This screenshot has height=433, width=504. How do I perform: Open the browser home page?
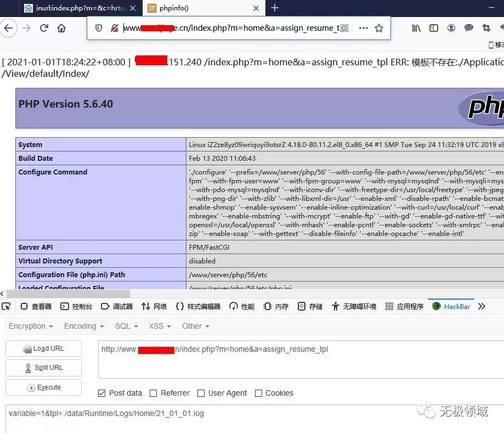(x=61, y=29)
